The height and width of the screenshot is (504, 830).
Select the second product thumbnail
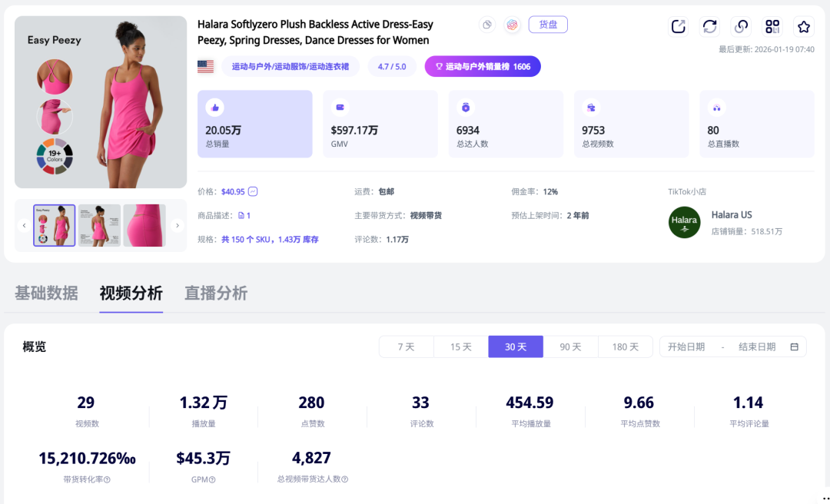98,226
